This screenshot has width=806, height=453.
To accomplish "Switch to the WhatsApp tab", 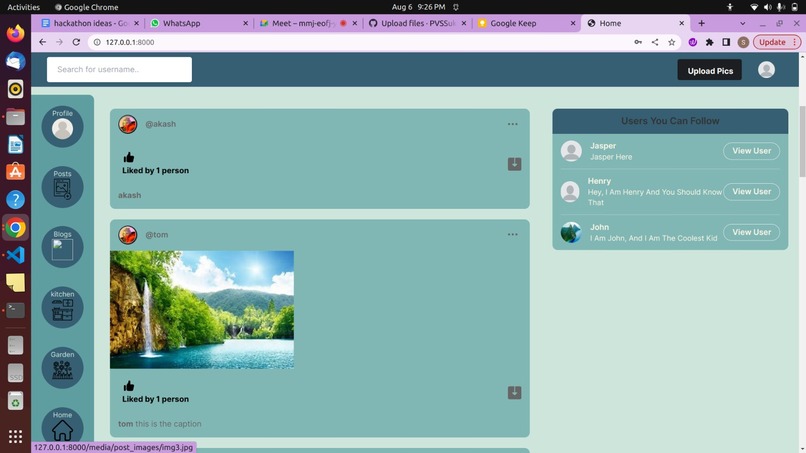I will [198, 23].
